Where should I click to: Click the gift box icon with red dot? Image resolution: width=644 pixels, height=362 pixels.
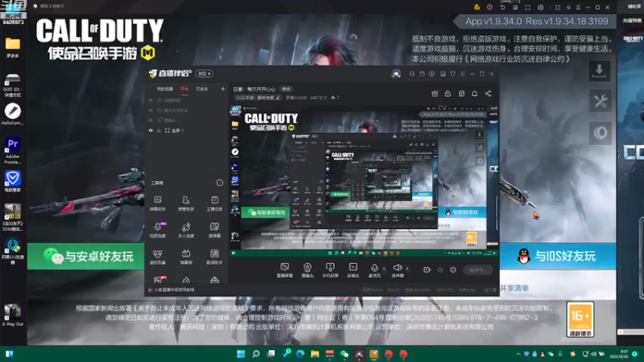[435, 93]
